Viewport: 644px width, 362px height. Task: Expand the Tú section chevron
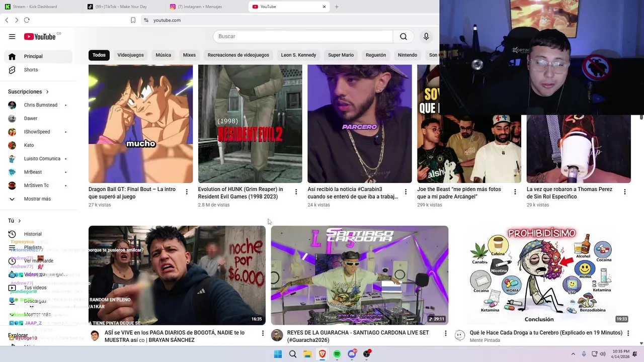(20, 221)
